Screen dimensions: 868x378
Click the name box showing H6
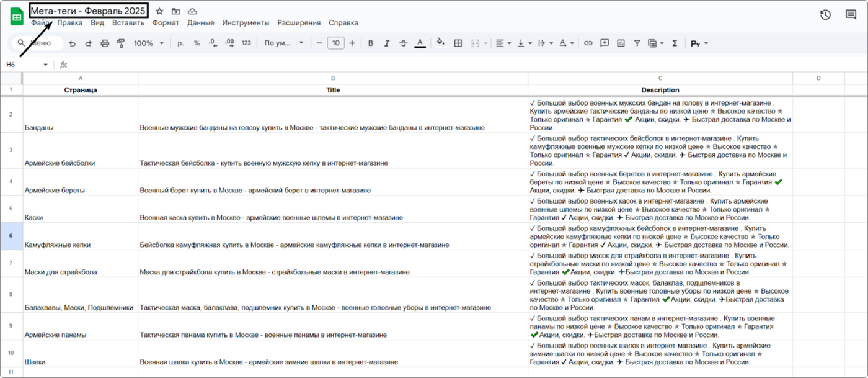pyautogui.click(x=27, y=65)
